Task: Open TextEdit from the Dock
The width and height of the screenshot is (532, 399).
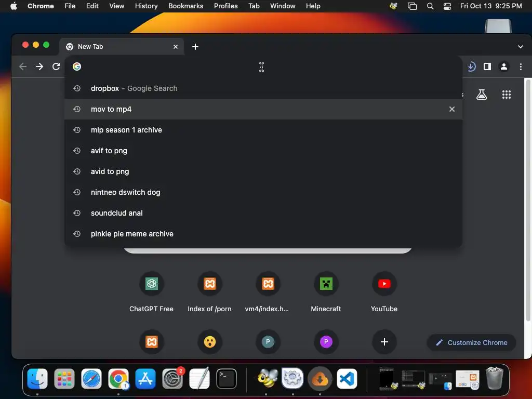Action: [x=199, y=379]
